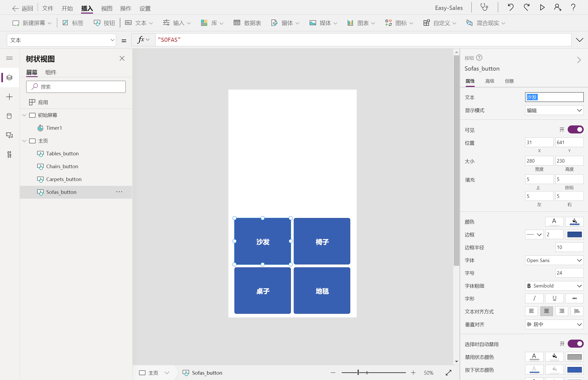The image size is (588, 380).
Task: Justify the text alignment
Action: click(x=577, y=311)
